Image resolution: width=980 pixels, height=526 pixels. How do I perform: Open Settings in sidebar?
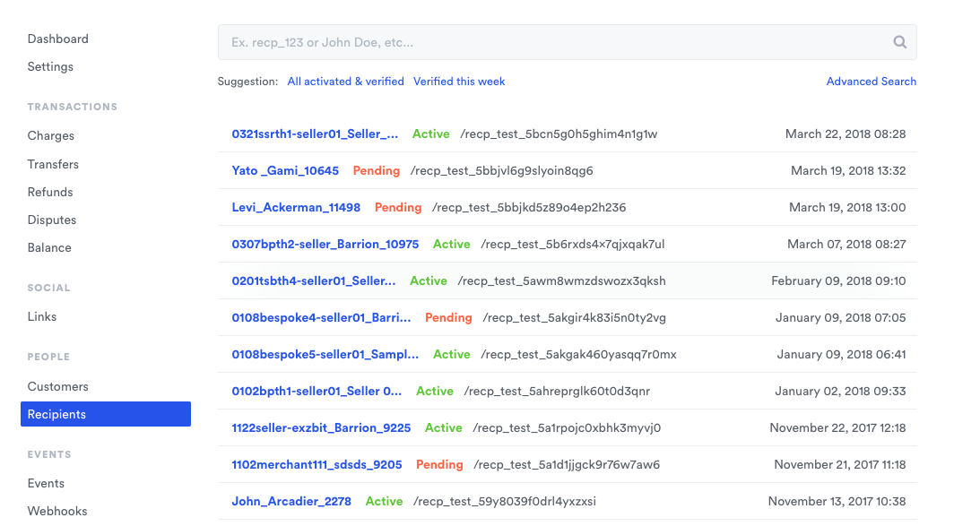50,67
